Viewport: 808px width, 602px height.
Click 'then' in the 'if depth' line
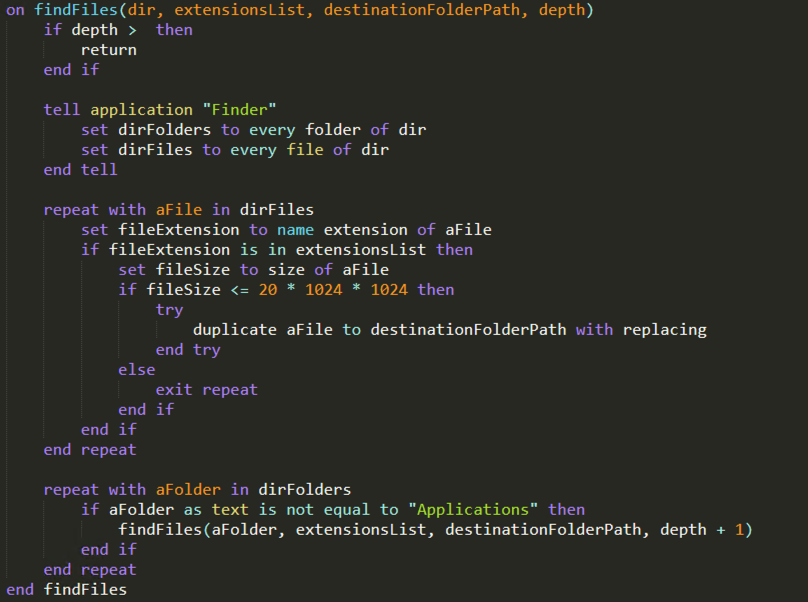point(174,30)
